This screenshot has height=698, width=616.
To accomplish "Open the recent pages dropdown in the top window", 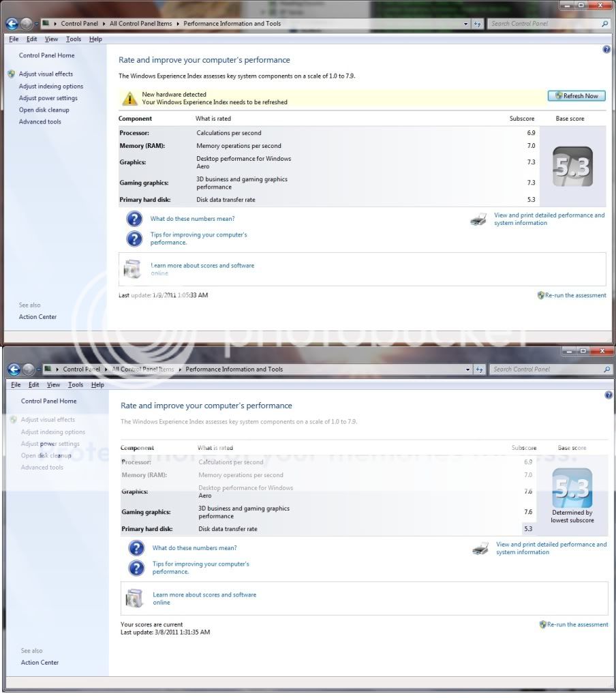I will pos(36,24).
